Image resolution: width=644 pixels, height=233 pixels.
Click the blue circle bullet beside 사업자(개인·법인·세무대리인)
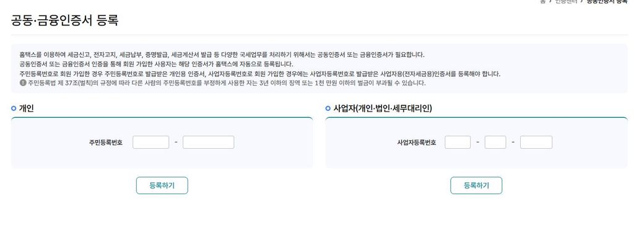pyautogui.click(x=328, y=108)
